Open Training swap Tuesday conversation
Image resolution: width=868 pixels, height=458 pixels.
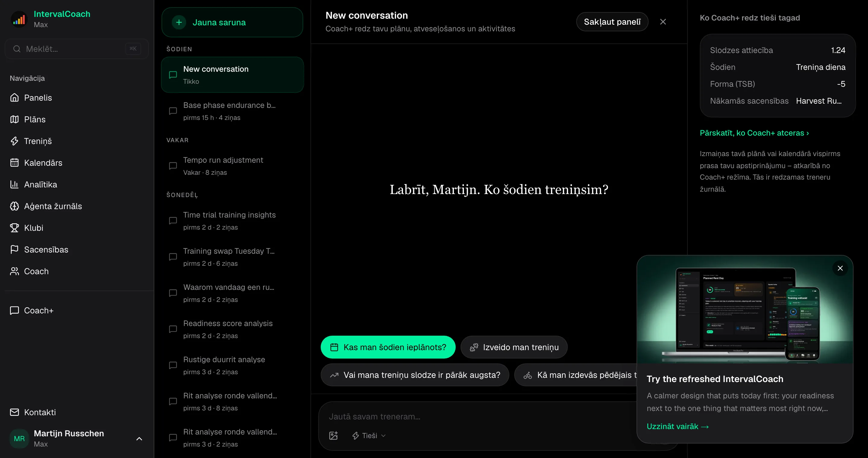click(x=232, y=257)
